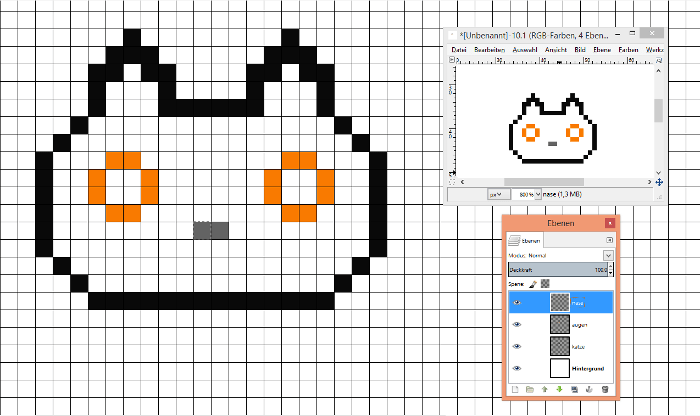Viewport: 700px width, 416px height.
Task: Open the Ebene menu
Action: (602, 50)
